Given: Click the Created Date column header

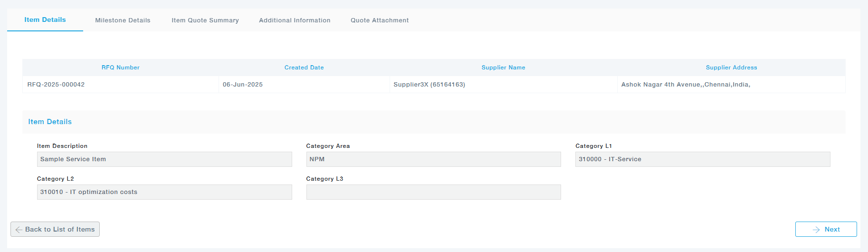Looking at the screenshot, I should [x=304, y=68].
